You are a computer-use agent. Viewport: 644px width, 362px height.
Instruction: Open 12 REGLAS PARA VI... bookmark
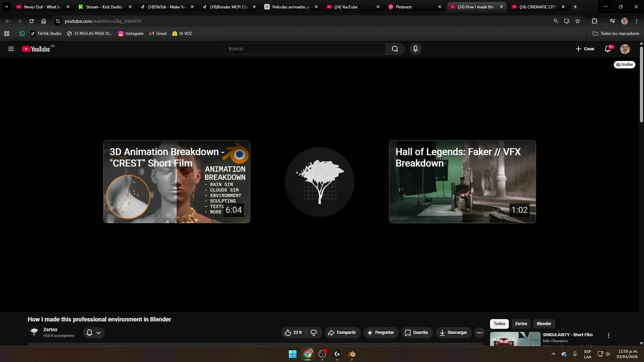90,33
